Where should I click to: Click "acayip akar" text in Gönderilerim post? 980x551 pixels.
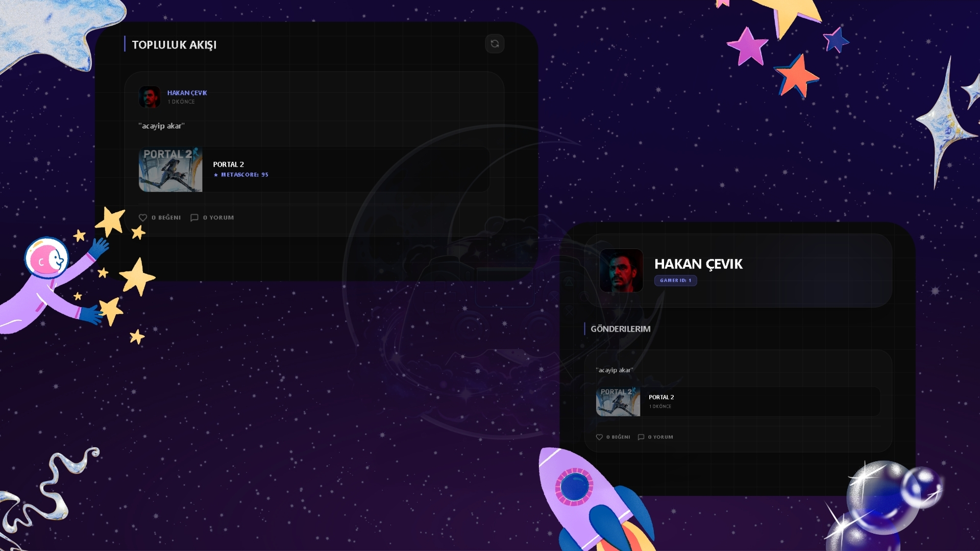[614, 370]
